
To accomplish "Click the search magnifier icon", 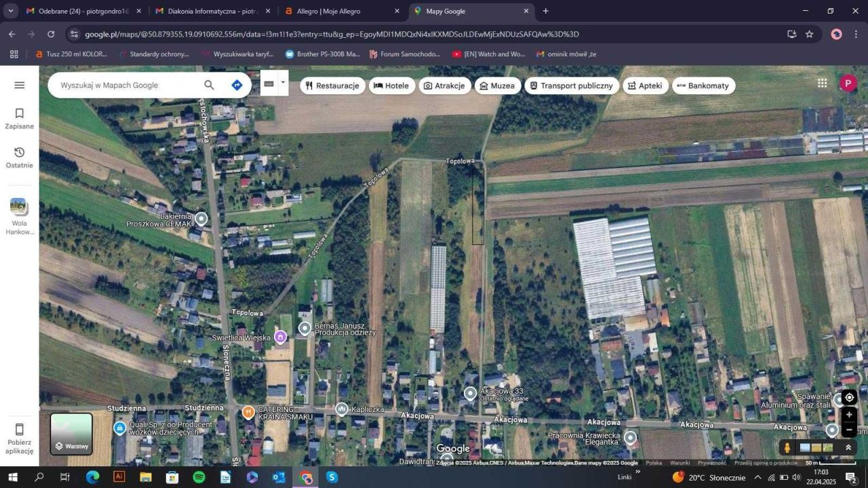I will click(209, 85).
